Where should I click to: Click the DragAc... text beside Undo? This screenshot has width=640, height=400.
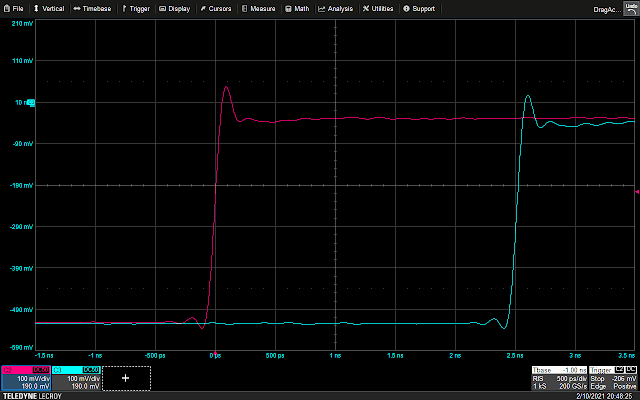[607, 9]
